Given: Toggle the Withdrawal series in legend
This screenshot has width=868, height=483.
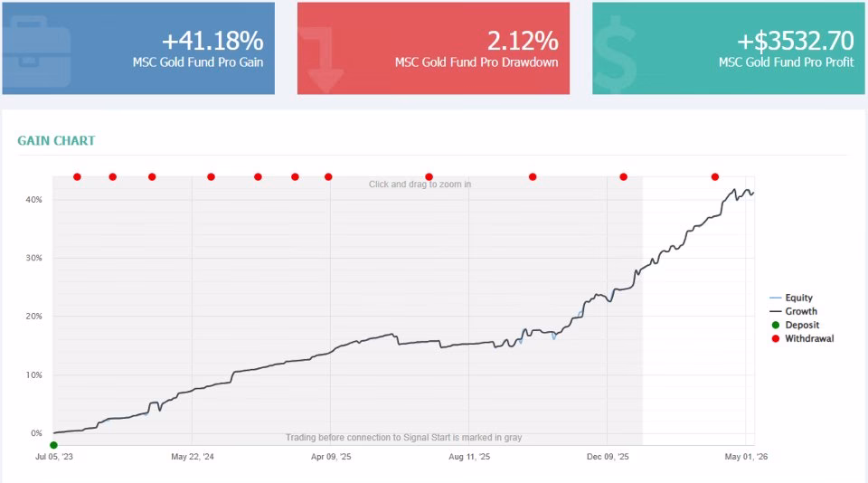Looking at the screenshot, I should coord(803,338).
